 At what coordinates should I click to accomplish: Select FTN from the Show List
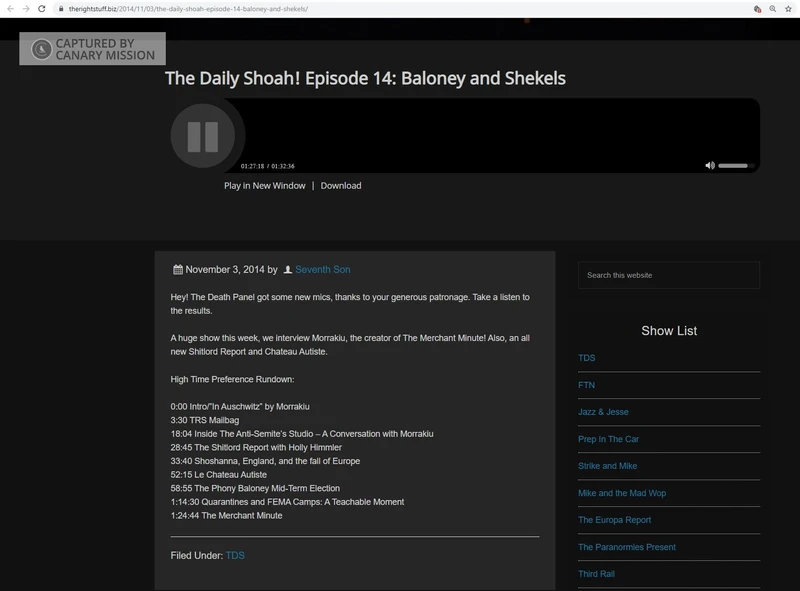coord(586,385)
